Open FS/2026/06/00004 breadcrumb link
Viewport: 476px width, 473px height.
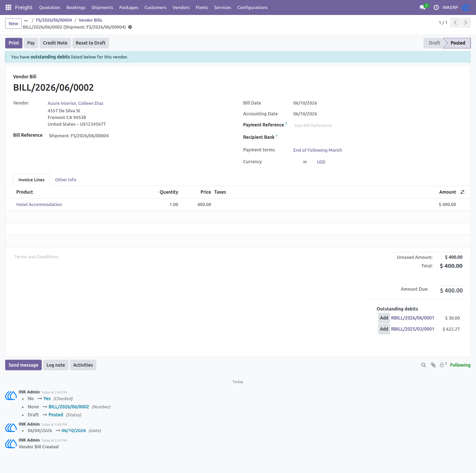54,20
